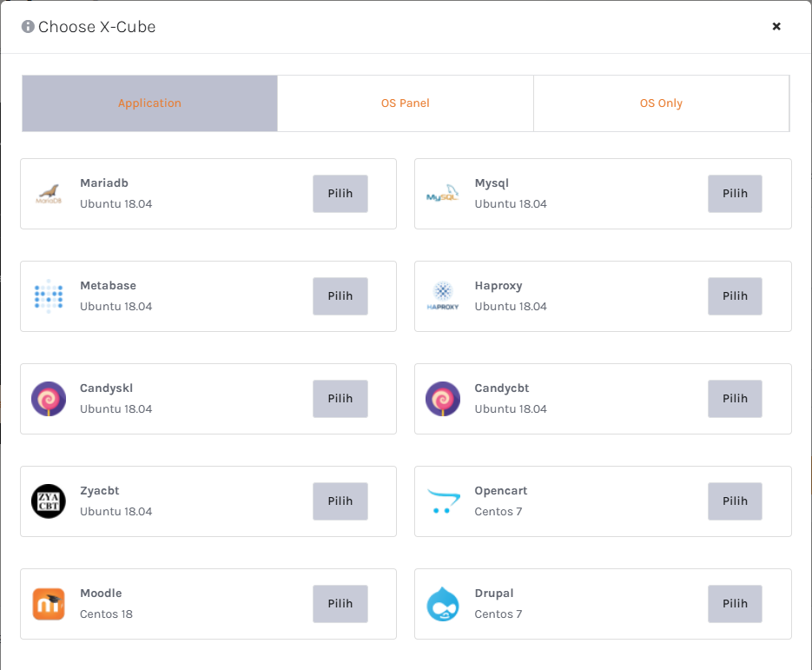Switch to the Application tab

coord(149,103)
